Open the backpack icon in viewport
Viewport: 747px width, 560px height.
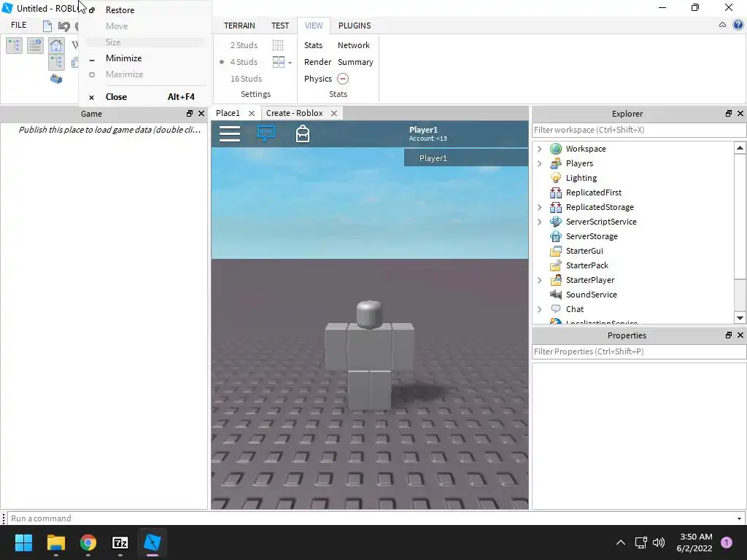303,134
